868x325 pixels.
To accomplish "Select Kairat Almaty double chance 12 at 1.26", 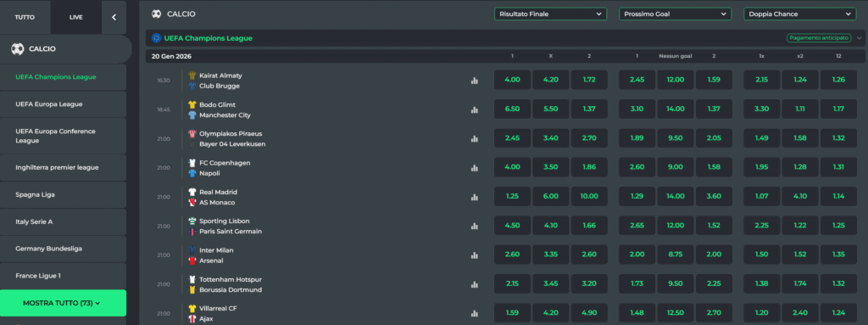I will pos(838,80).
